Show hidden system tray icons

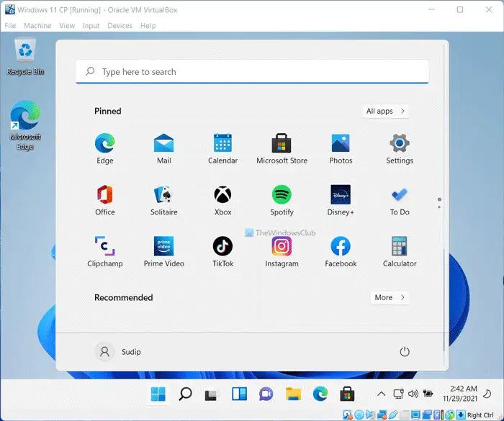coord(381,394)
